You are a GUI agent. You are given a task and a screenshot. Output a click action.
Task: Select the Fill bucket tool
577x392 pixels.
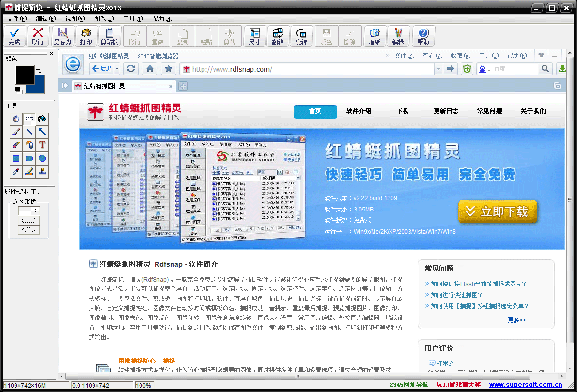[43, 119]
